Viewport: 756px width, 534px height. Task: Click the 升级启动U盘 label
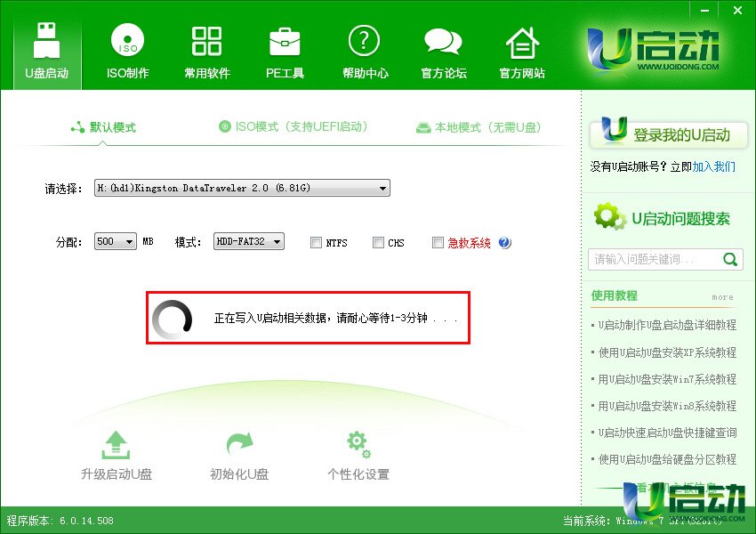[117, 474]
